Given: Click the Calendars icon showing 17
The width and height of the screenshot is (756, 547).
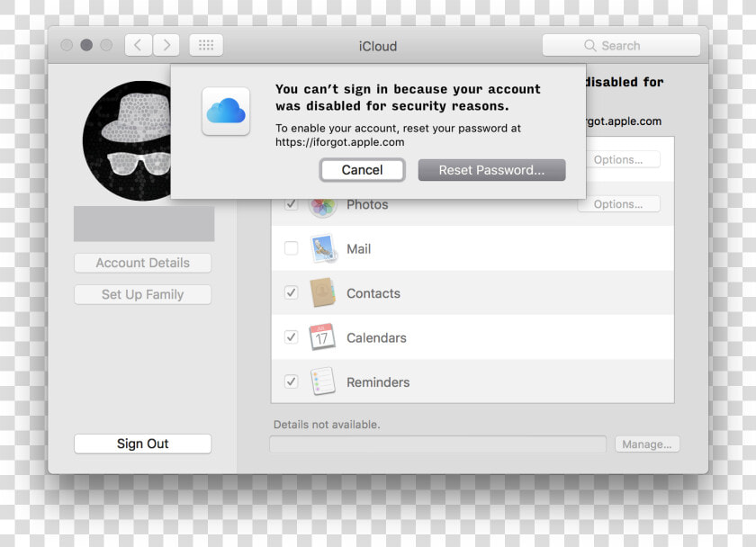Looking at the screenshot, I should 322,336.
